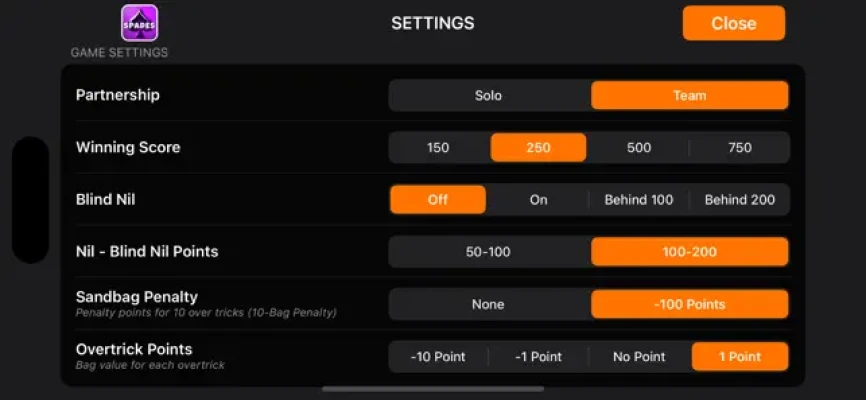
Task: Disable sandbag penalty with None
Action: pos(488,304)
